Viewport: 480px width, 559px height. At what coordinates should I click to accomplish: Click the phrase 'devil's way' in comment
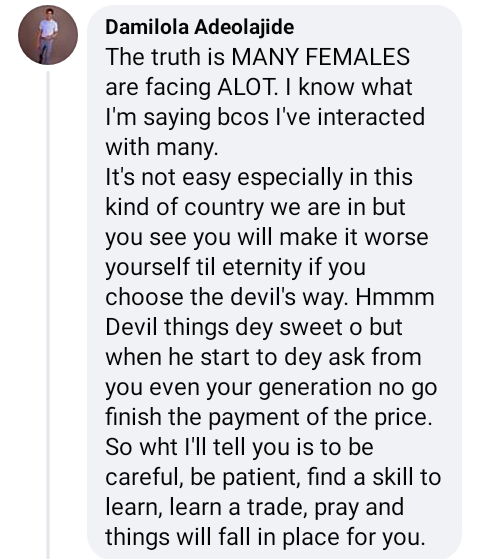pos(288,297)
